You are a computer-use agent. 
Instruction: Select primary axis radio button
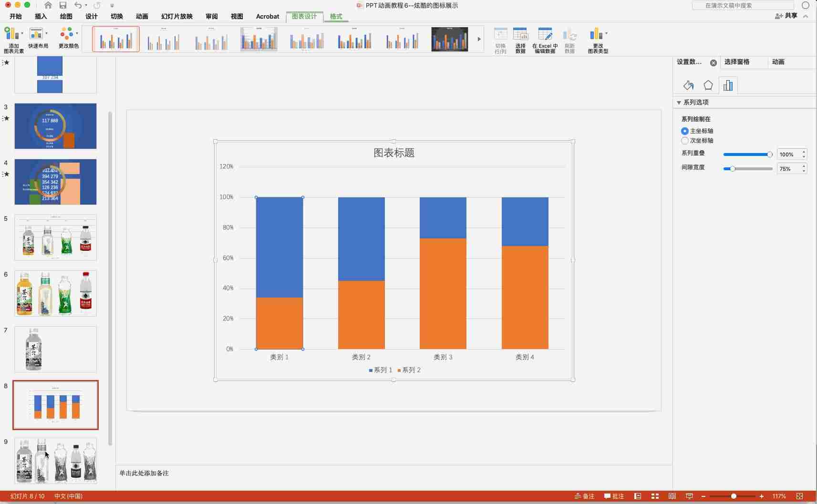[685, 131]
